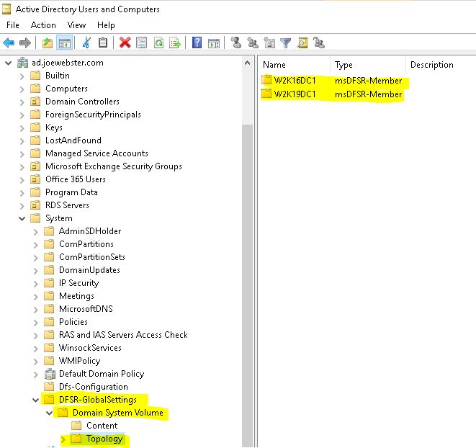Expand the Policies node
476x448 pixels.
coord(35,322)
